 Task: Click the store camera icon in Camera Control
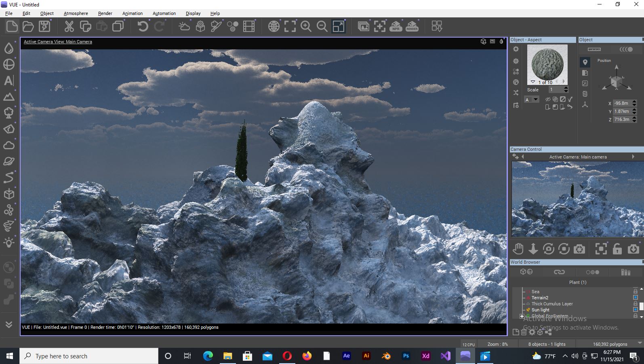(633, 249)
